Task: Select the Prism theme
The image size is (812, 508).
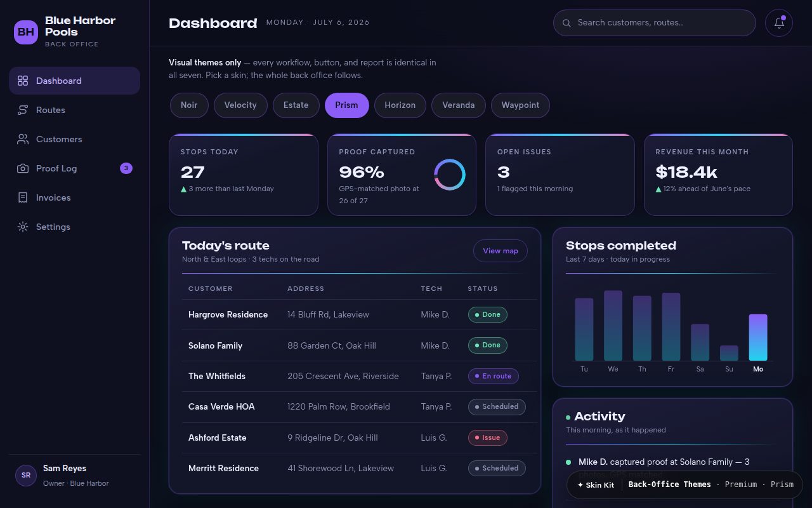Action: 346,105
